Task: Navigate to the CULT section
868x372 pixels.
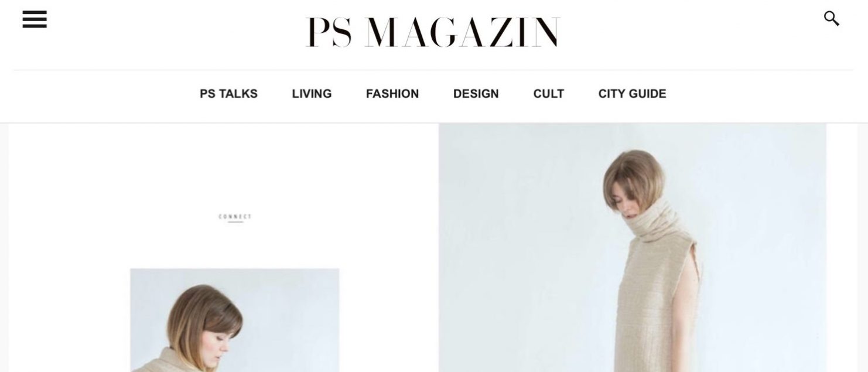Action: point(549,94)
